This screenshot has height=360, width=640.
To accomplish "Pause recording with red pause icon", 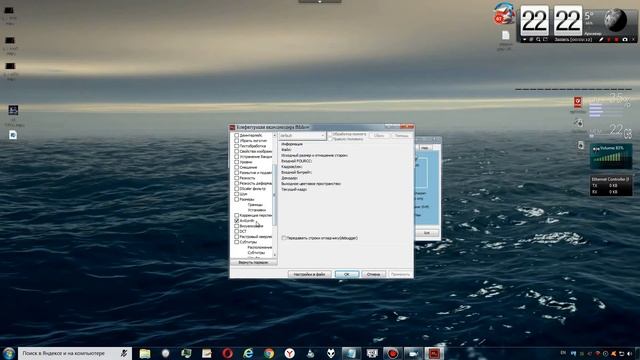I will (x=609, y=40).
